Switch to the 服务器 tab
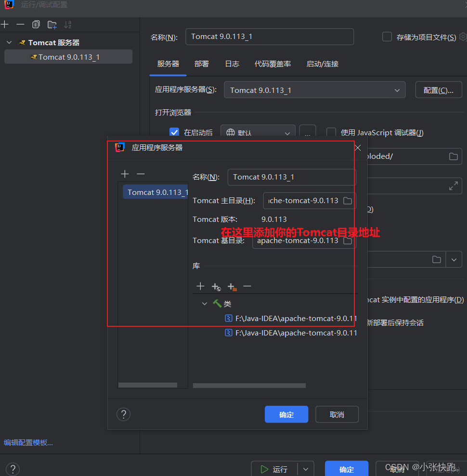Screen dimensions: 467x476 (x=168, y=64)
